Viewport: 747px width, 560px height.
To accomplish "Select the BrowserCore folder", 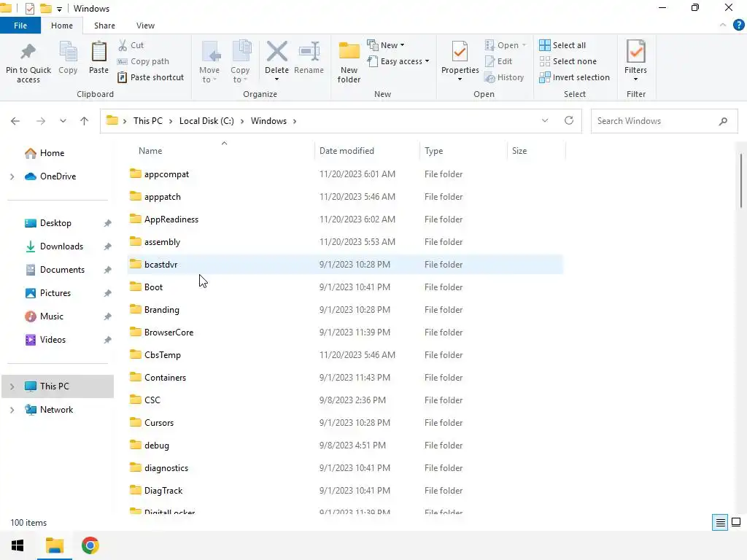I will [345, 332].
